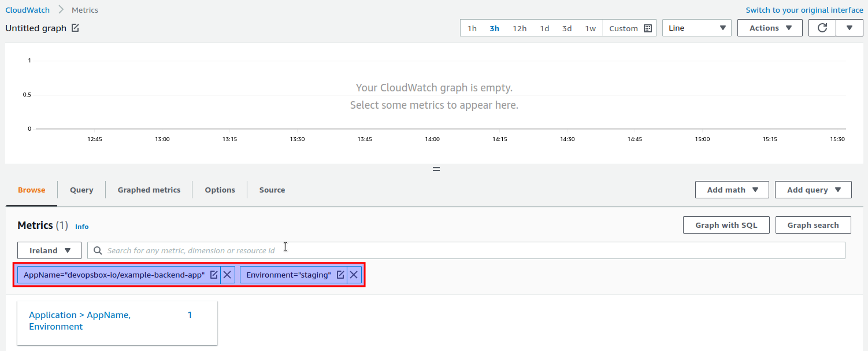The image size is (868, 351).
Task: Expand the Add math dropdown
Action: click(732, 189)
